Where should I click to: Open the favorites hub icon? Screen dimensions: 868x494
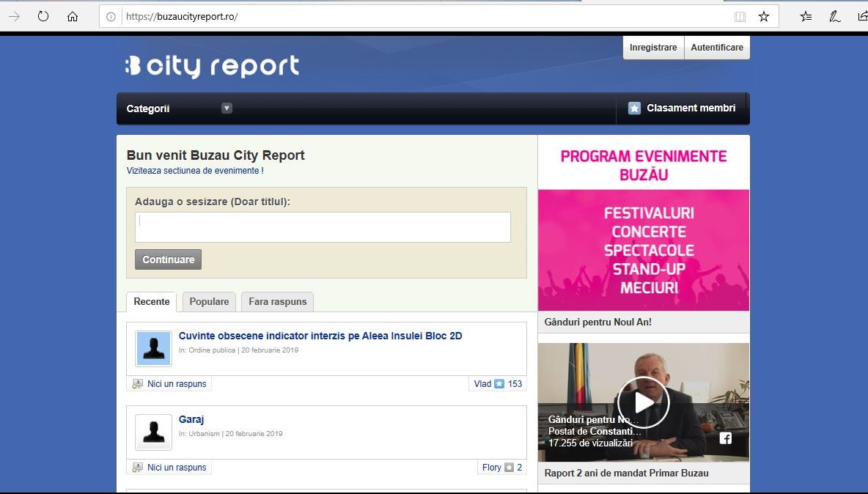pyautogui.click(x=806, y=16)
